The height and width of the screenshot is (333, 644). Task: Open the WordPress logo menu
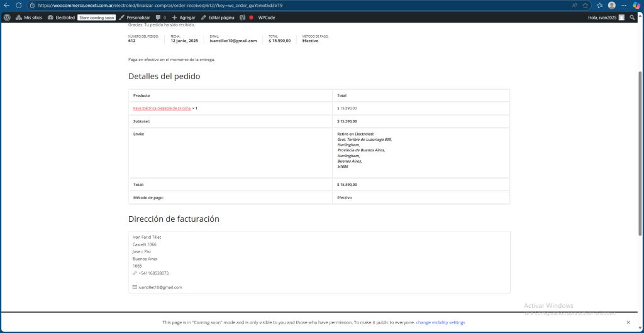tap(7, 18)
